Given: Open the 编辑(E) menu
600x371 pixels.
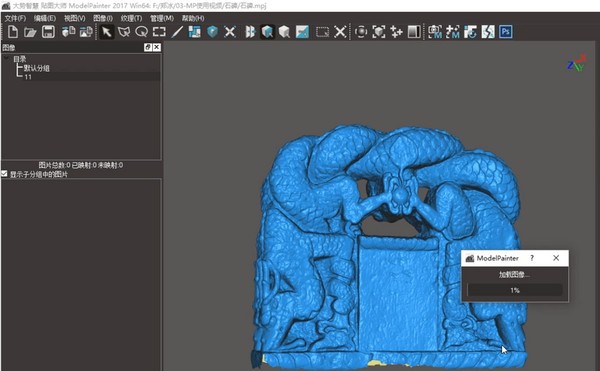Looking at the screenshot, I should coord(45,18).
